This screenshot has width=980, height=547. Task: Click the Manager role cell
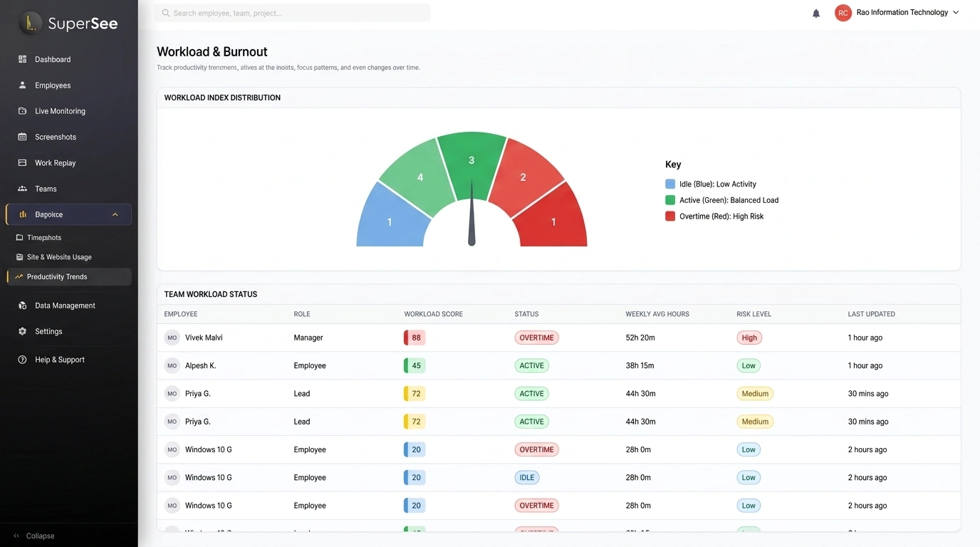click(308, 338)
